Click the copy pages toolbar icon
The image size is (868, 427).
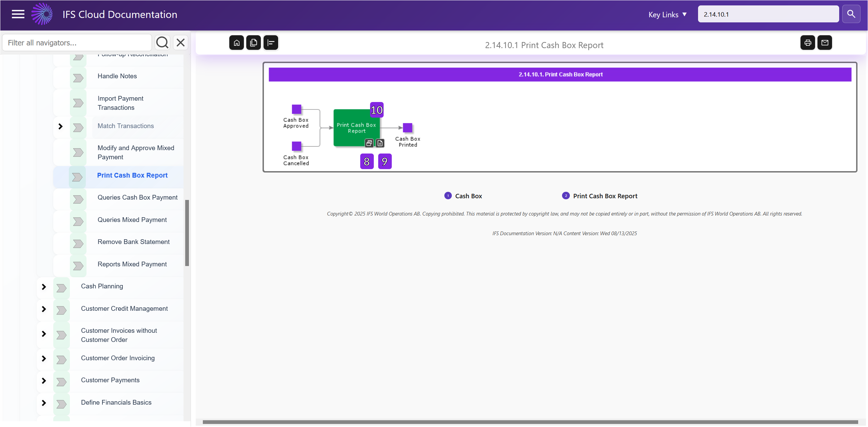tap(253, 43)
